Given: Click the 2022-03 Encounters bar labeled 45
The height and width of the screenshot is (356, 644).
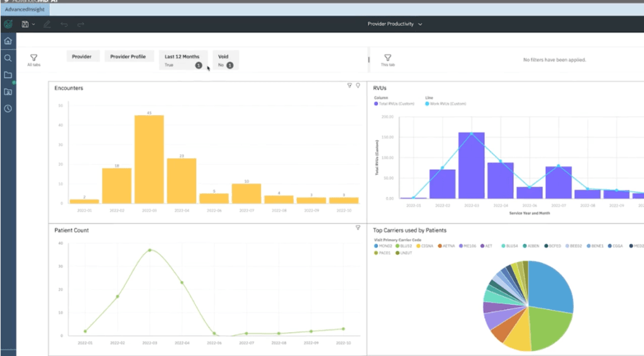Looking at the screenshot, I should 149,159.
